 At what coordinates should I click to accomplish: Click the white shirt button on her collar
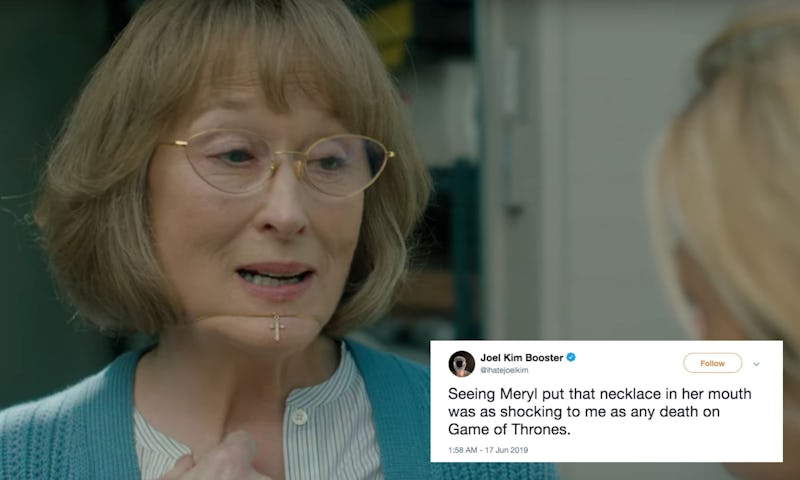click(x=299, y=417)
